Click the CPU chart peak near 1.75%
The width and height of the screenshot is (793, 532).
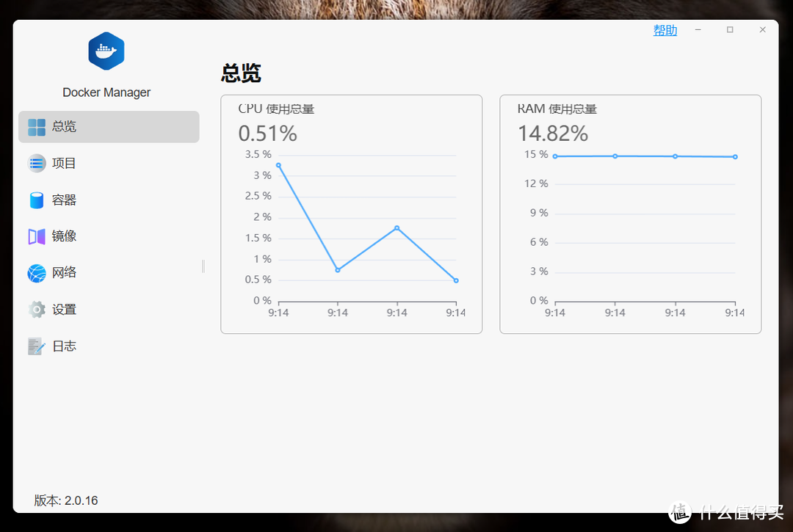tap(397, 228)
